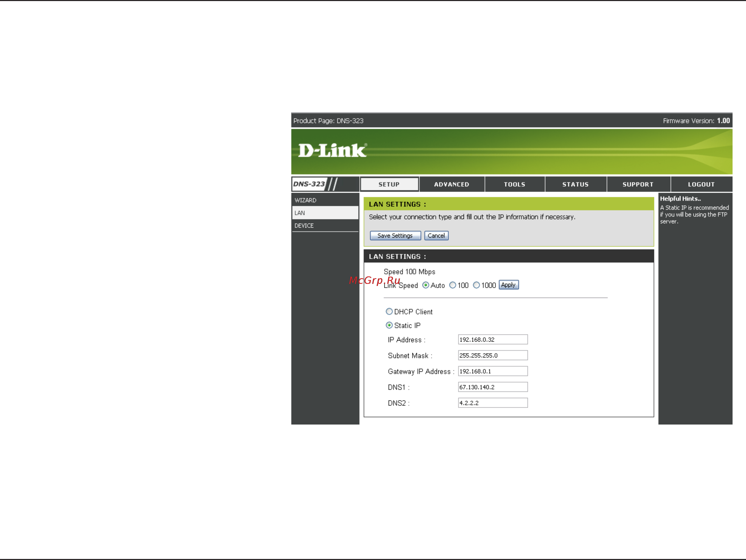Click the 'Product Page: DNS-323' text
Viewport: 746px width, 560px height.
[328, 121]
